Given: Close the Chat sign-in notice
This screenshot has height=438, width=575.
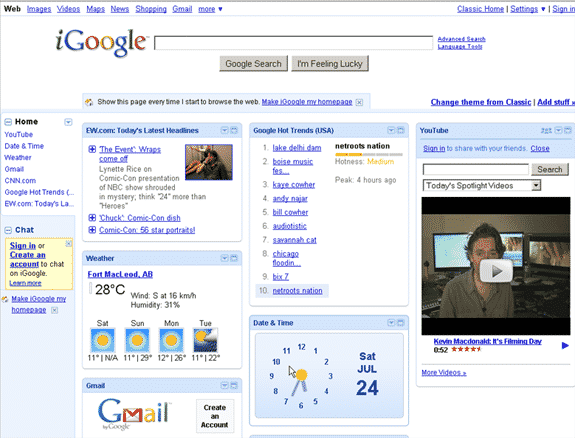Looking at the screenshot, I should (69, 244).
